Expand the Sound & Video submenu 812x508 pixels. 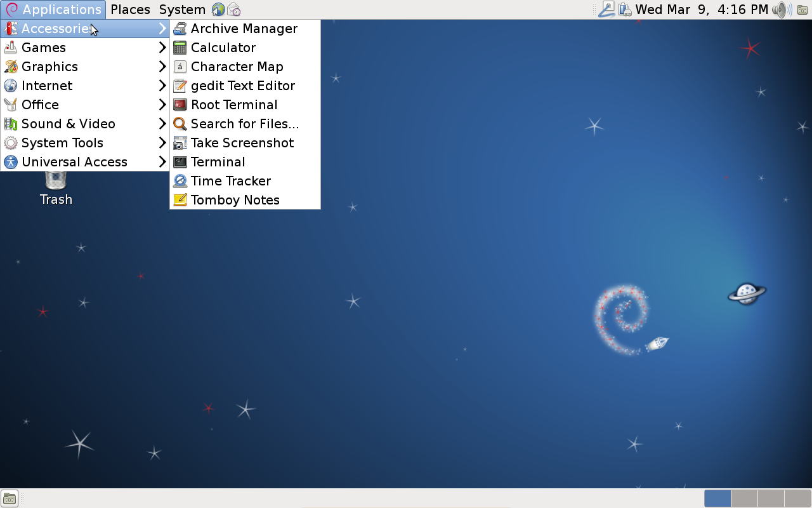click(x=85, y=124)
